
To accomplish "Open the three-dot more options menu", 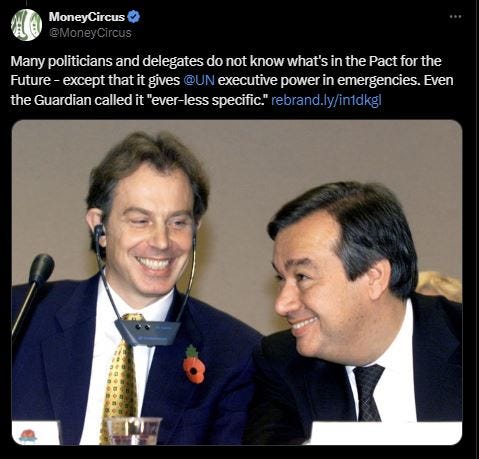I will point(455,16).
